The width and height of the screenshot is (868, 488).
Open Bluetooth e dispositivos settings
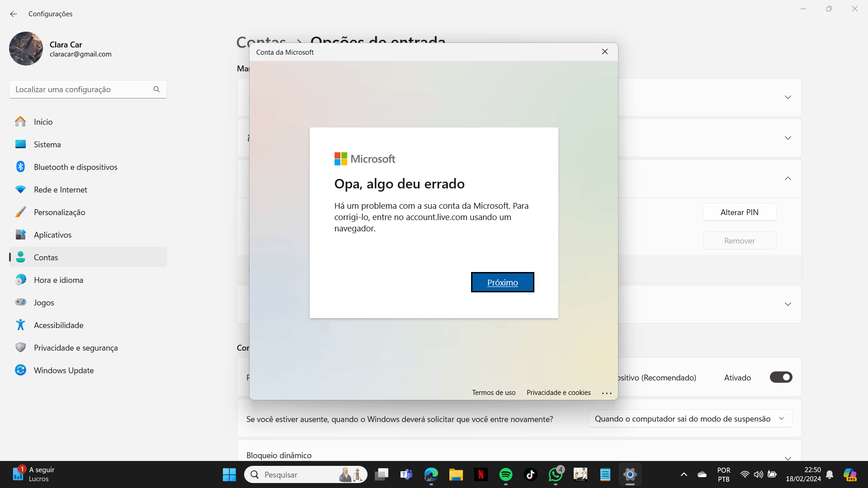(x=75, y=167)
